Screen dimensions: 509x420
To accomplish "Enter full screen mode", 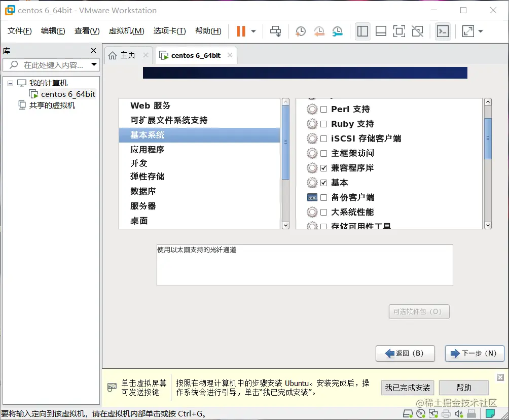I will pyautogui.click(x=399, y=31).
